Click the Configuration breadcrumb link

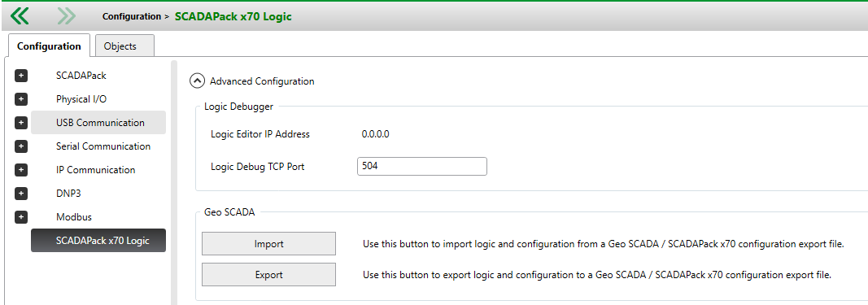(131, 16)
